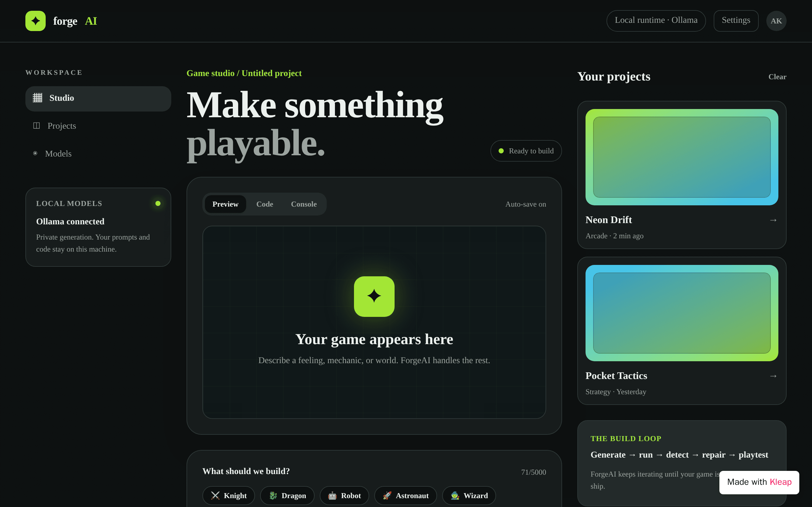Screen dimensions: 812x507
Task: Open the Neon Drift gradient thumbnail
Action: (682, 157)
